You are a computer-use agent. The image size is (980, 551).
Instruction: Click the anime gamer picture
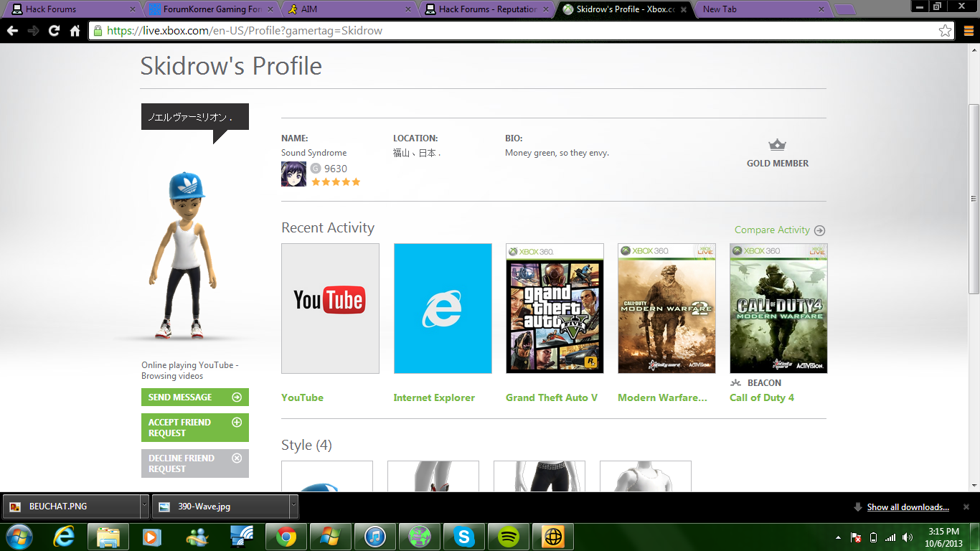point(293,174)
